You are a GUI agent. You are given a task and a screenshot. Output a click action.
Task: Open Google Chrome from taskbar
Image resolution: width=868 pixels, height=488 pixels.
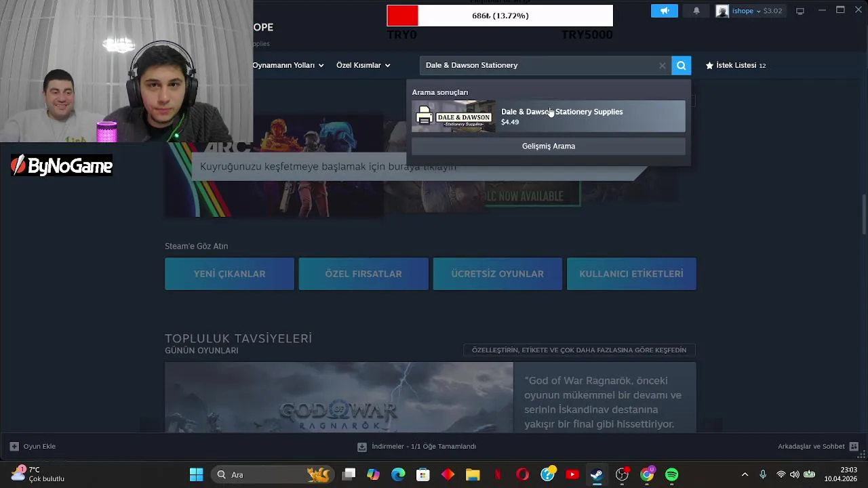coord(647,474)
